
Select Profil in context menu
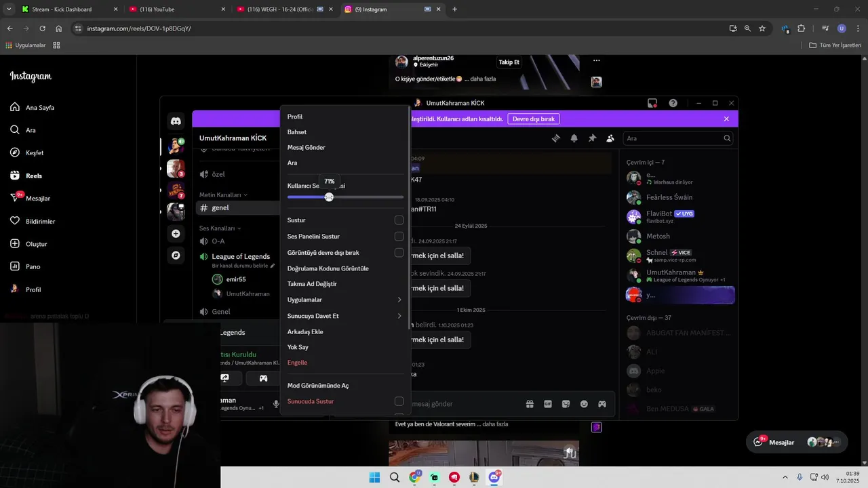click(x=345, y=117)
